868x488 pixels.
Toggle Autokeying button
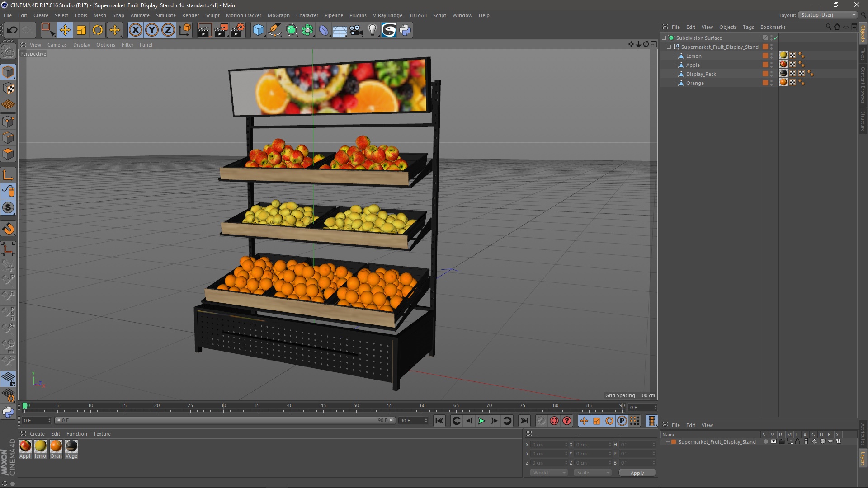coord(554,421)
